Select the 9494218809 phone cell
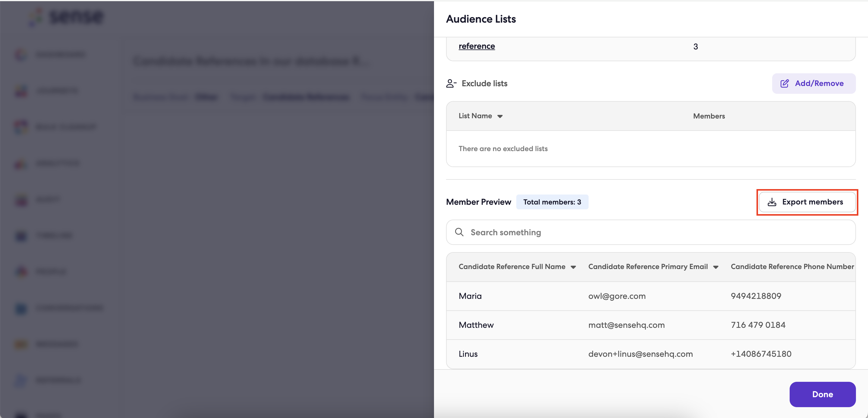The height and width of the screenshot is (418, 868). 756,296
